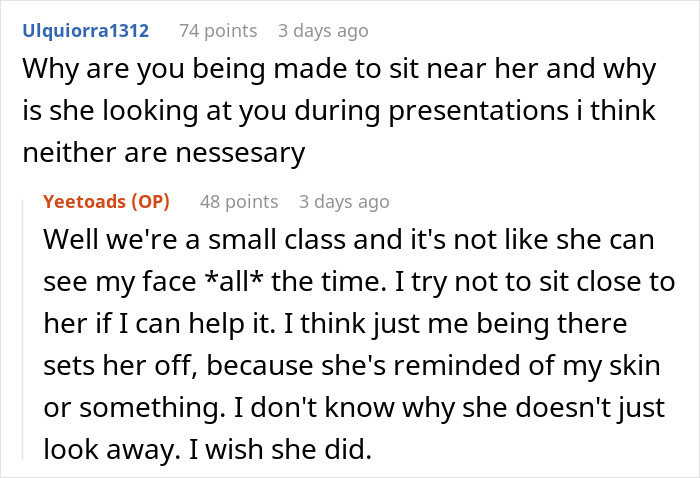Open Ulquiorra1312's user profile

pyautogui.click(x=86, y=31)
